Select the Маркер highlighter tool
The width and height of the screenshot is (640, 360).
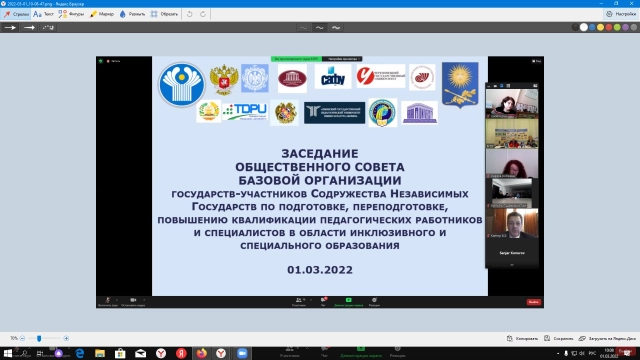pyautogui.click(x=102, y=14)
